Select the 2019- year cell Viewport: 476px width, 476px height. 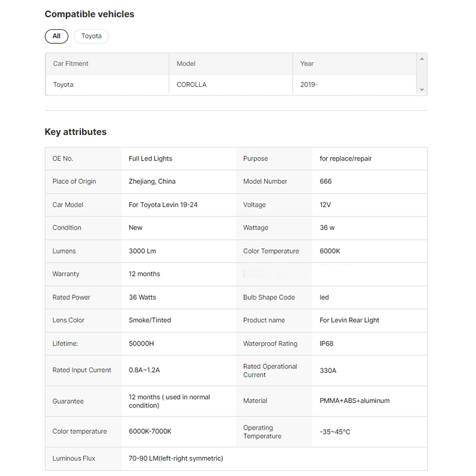[309, 84]
